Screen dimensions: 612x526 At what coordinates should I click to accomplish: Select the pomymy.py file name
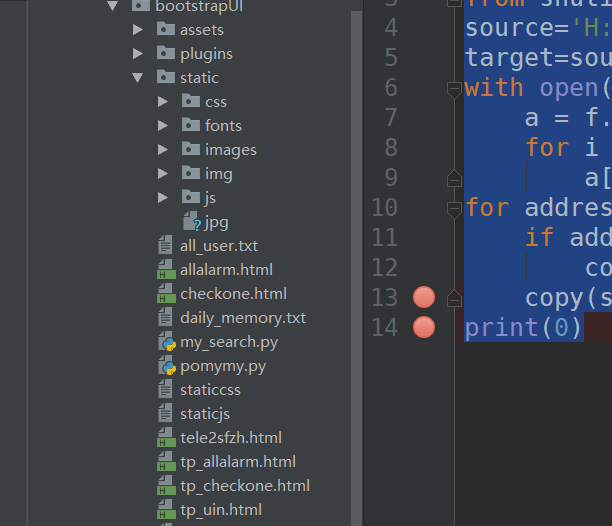pos(223,367)
